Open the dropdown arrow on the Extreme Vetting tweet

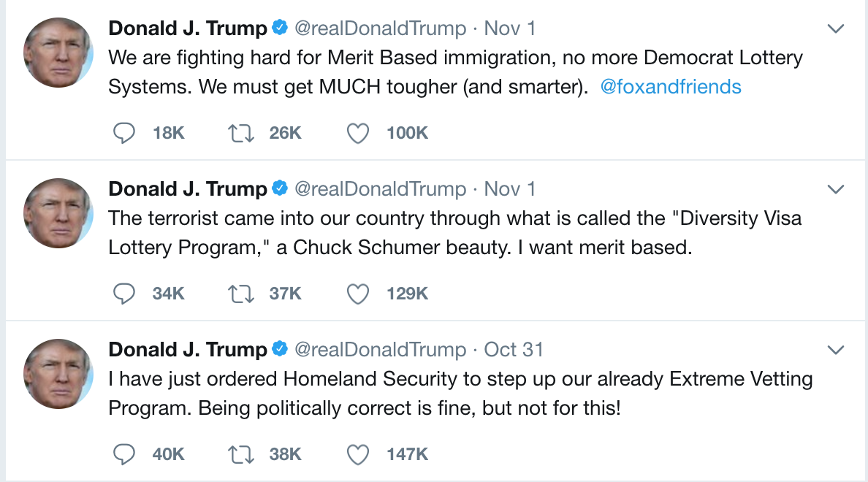[835, 351]
